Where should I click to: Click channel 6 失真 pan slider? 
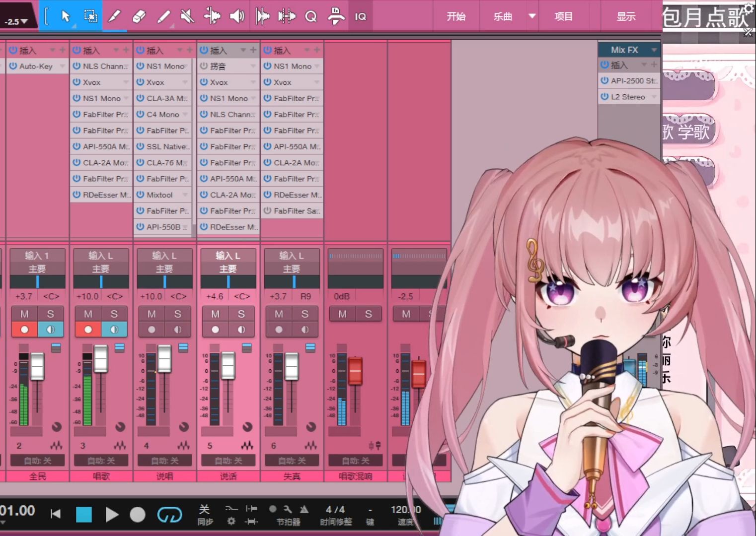[292, 282]
